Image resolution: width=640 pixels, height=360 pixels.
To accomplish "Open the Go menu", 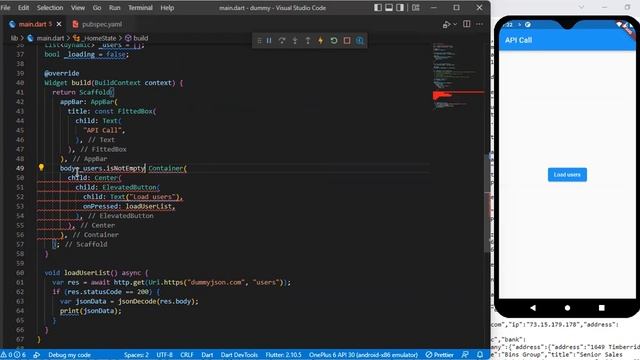I will pos(97,8).
